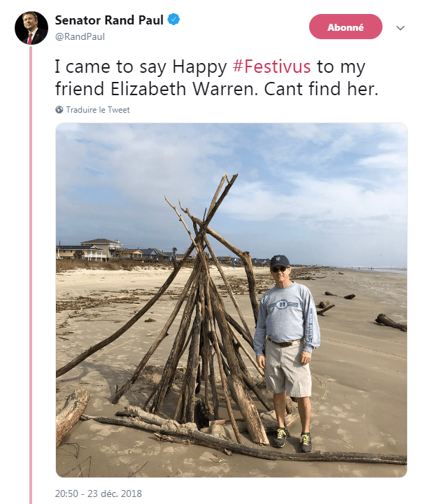Click Traduire le Tweet link
The width and height of the screenshot is (421, 504).
[98, 110]
